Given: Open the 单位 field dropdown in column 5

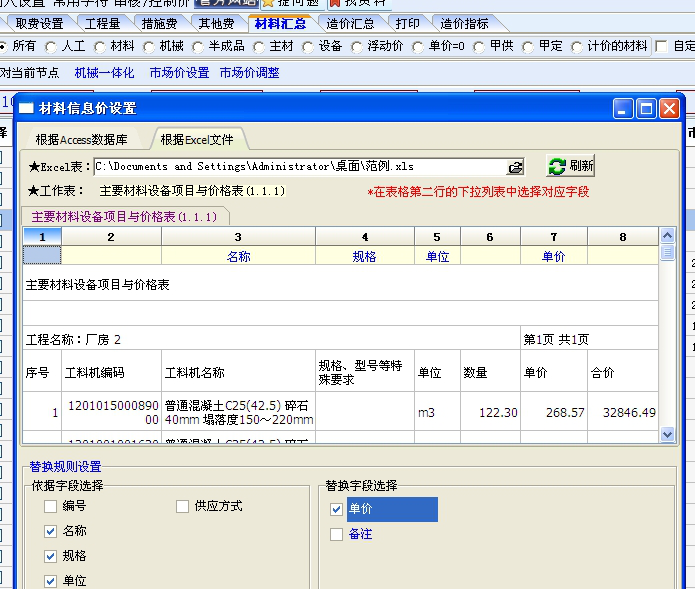Looking at the screenshot, I should click(437, 256).
